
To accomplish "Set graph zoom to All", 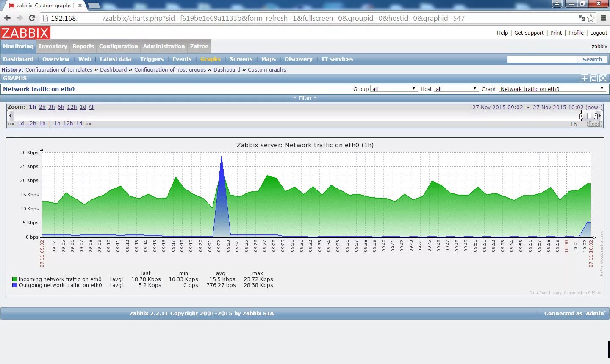I will point(91,107).
